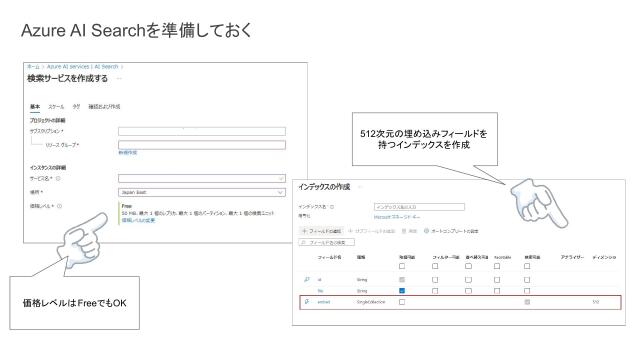Click the icon left of the embed field

(307, 302)
